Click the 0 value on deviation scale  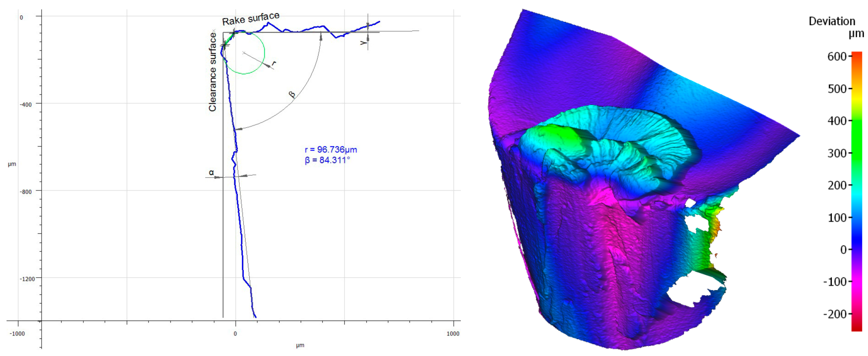843,250
